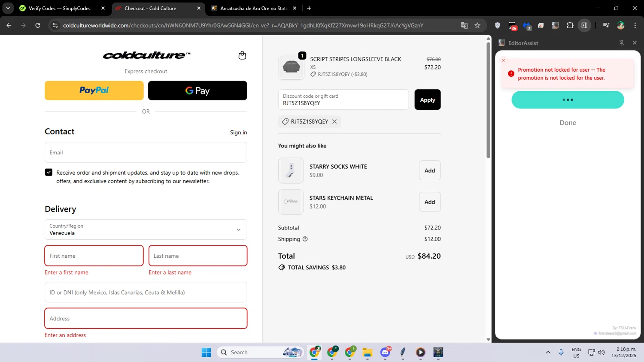This screenshot has width=644, height=362.
Task: Open File Explorer from the taskbar
Action: tap(367, 352)
